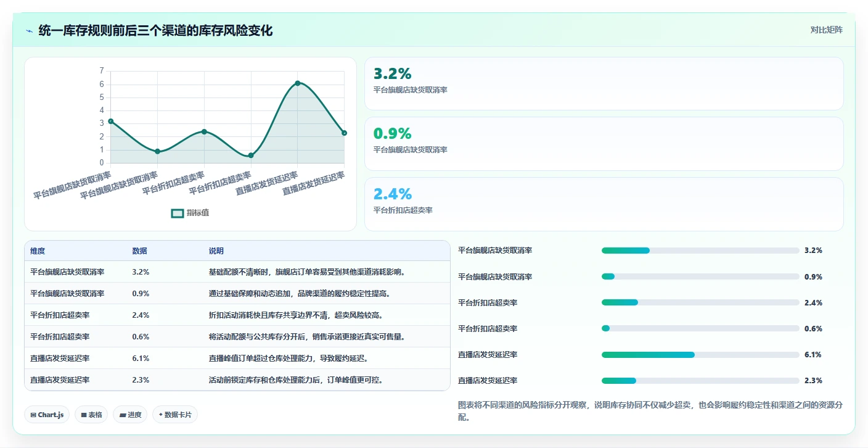The image size is (868, 448).
Task: Click the 说明 table column header
Action: click(x=216, y=251)
